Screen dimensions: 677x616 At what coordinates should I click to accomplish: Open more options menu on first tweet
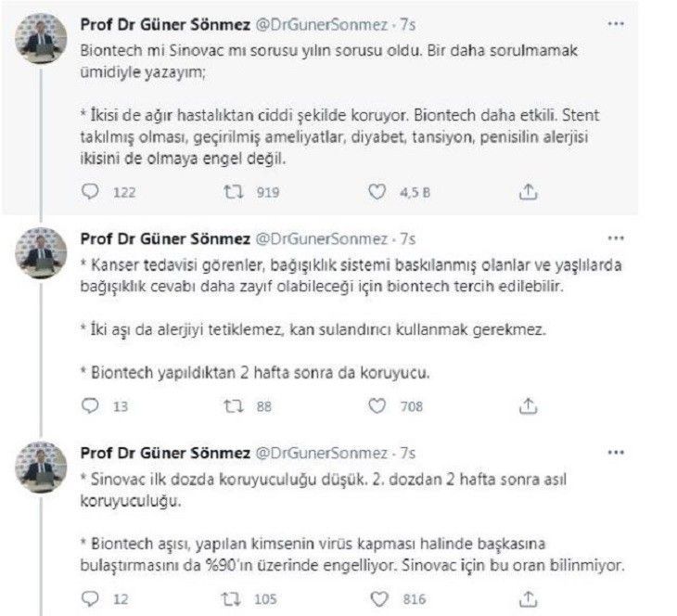615,20
